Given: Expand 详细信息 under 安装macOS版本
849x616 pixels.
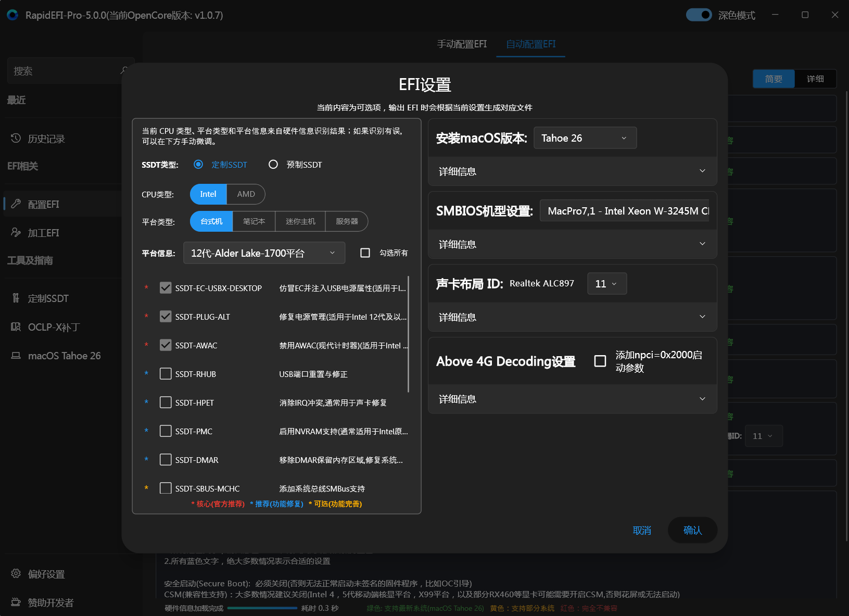Looking at the screenshot, I should tap(572, 171).
